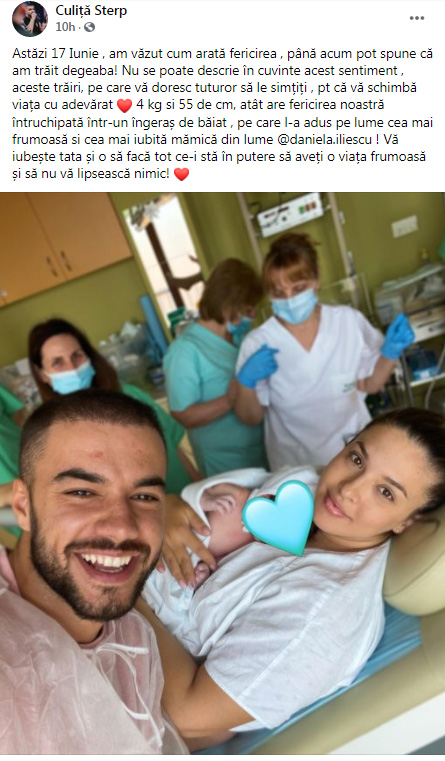Click the white wall outlet in the photo
The height and width of the screenshot is (761, 445).
pos(405,226)
